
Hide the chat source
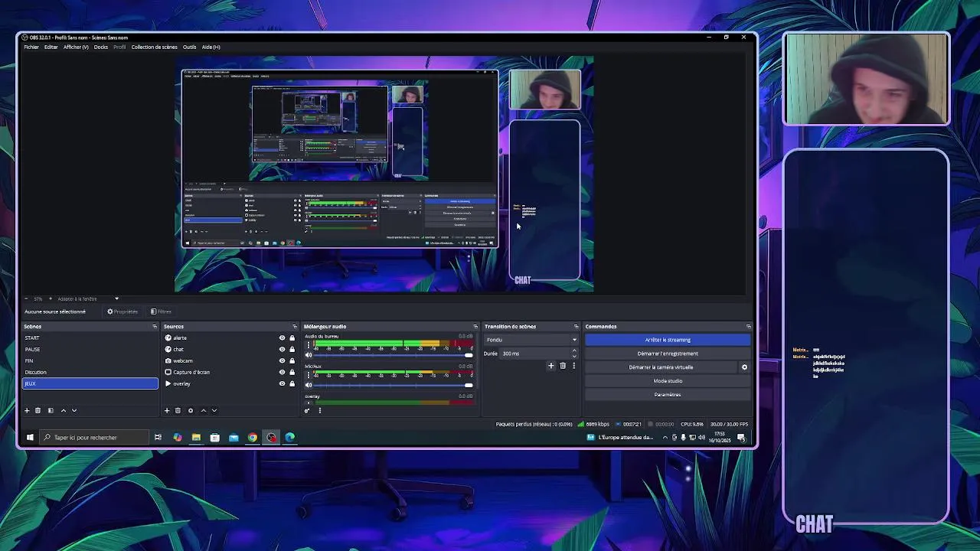click(282, 350)
